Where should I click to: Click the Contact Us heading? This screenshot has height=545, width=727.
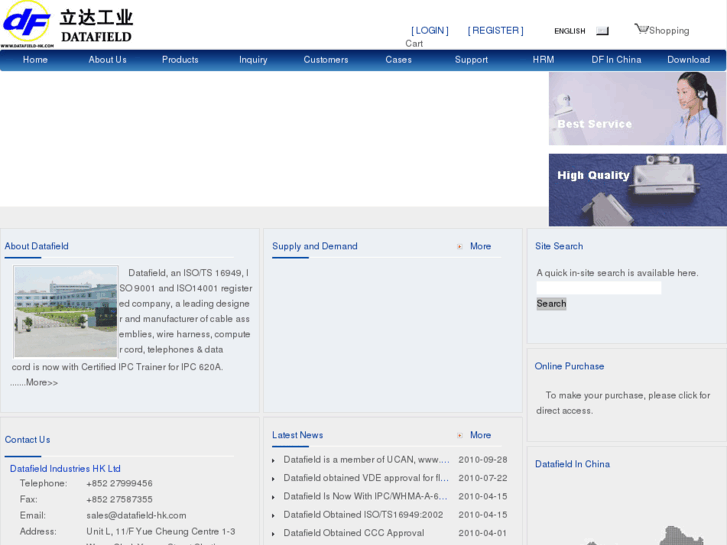[27, 440]
